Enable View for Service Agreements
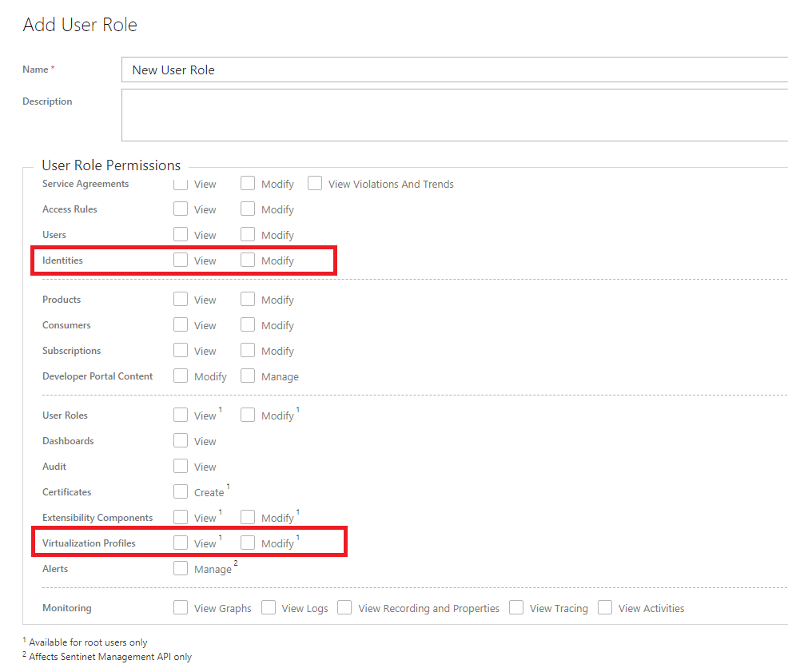The height and width of the screenshot is (672, 788). click(181, 184)
